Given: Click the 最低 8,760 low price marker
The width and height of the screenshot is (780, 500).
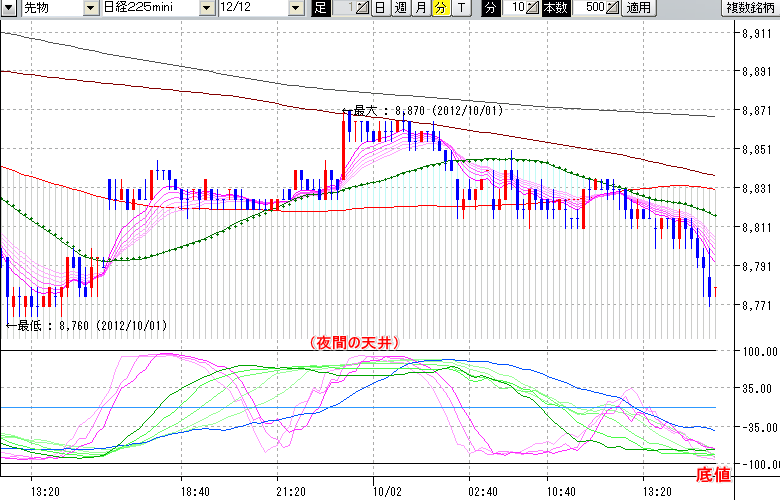Looking at the screenshot, I should pos(88,325).
